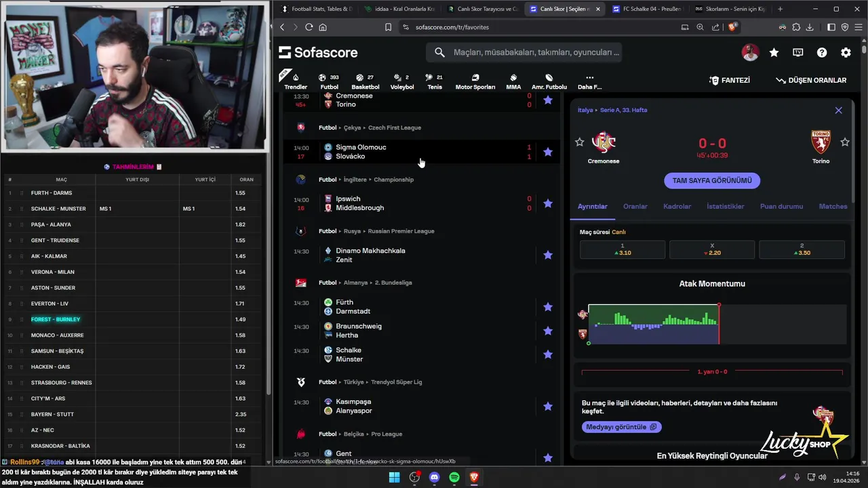Open the FANTEZİ link

[x=730, y=80]
